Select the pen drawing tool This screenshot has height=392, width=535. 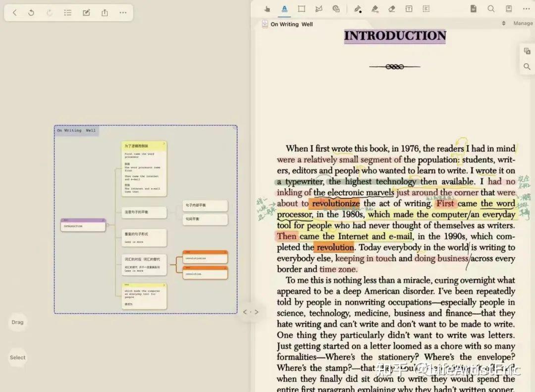tap(358, 9)
